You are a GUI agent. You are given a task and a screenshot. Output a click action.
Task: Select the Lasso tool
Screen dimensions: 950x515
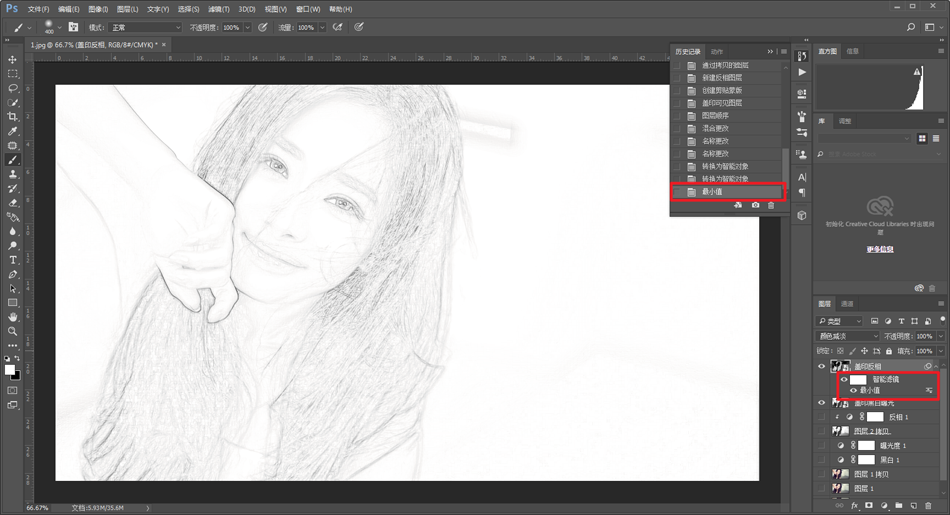13,88
